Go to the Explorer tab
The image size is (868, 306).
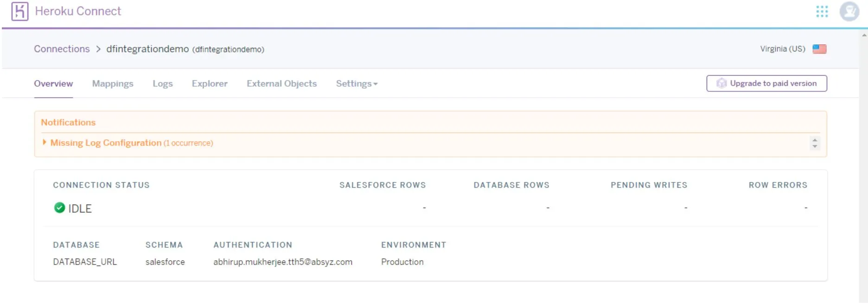(210, 84)
